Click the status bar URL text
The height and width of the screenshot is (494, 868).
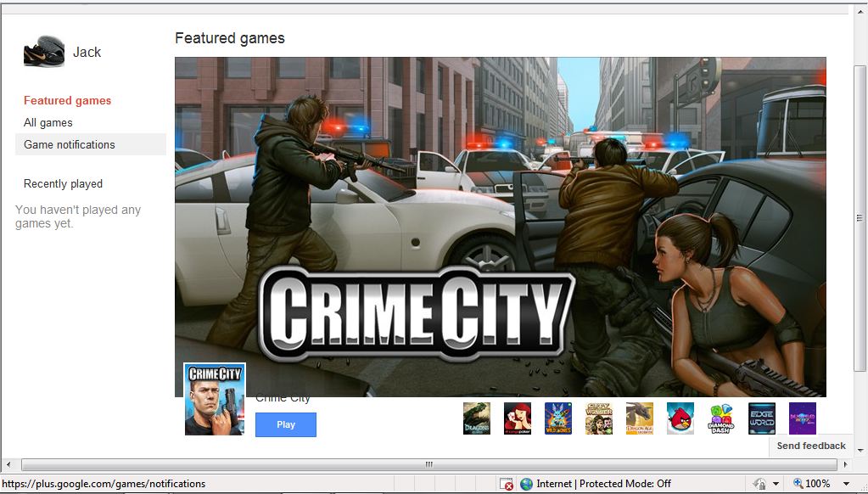(x=104, y=484)
